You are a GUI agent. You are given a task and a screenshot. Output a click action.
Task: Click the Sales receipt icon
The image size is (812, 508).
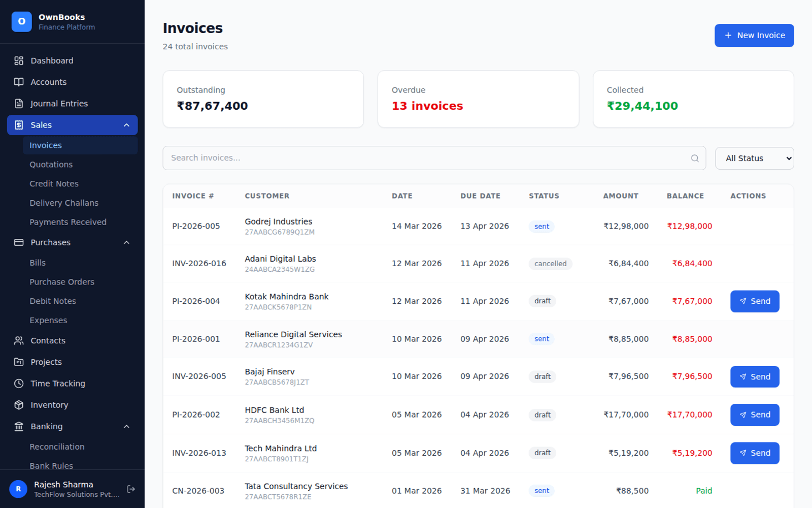pos(19,125)
